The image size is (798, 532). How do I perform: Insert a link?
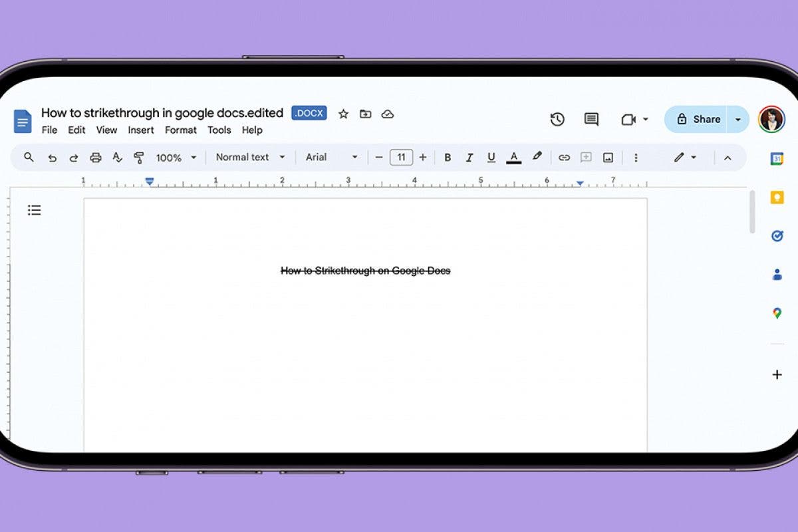click(x=564, y=158)
